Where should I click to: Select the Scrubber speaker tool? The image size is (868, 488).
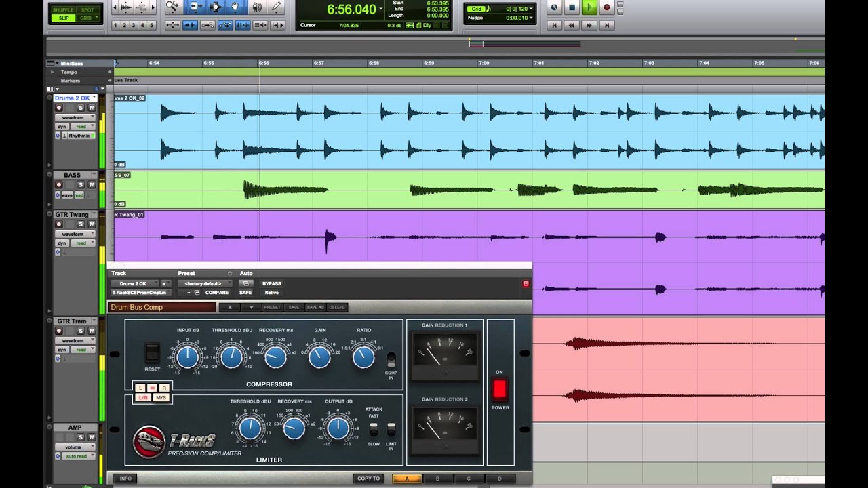(x=257, y=7)
